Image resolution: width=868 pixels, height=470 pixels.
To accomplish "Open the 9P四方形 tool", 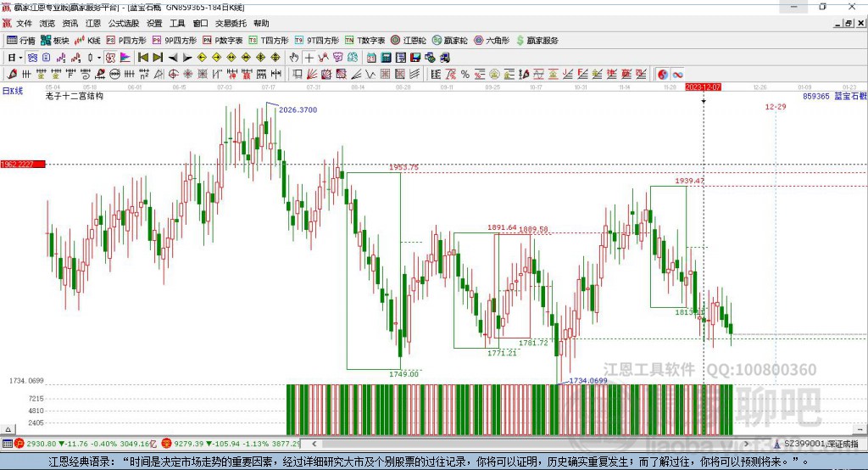I will [x=174, y=41].
